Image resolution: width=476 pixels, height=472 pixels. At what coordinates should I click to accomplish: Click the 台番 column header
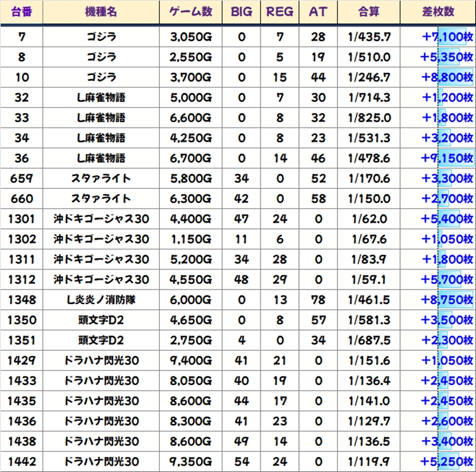click(x=21, y=12)
